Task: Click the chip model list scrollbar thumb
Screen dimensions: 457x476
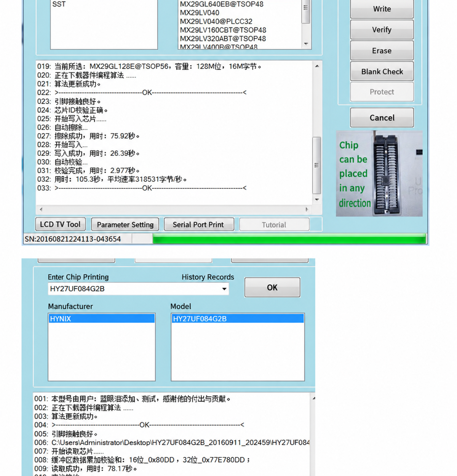Action: click(x=306, y=11)
